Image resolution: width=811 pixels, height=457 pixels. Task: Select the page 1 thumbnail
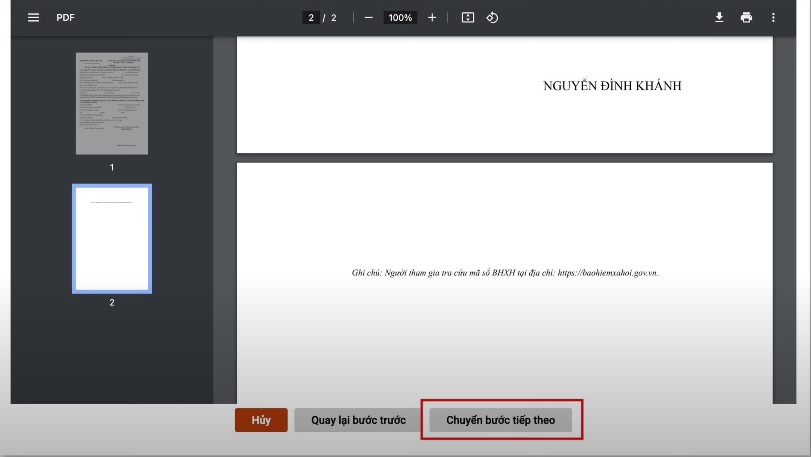point(112,103)
